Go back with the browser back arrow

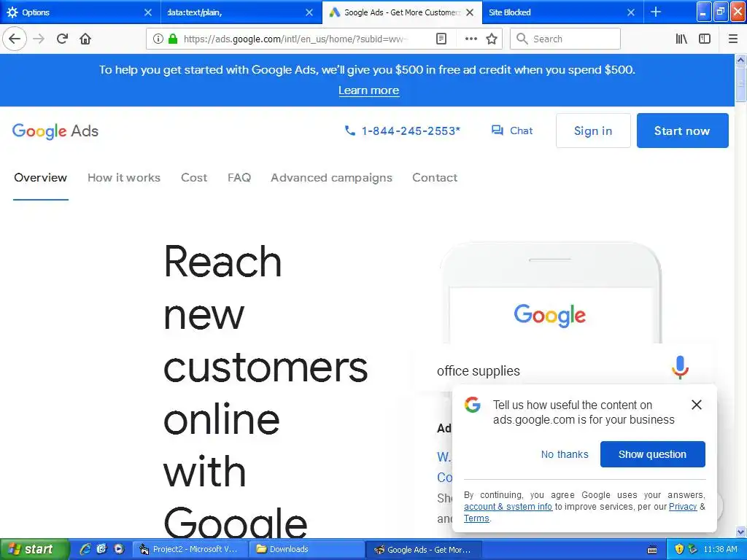15,39
